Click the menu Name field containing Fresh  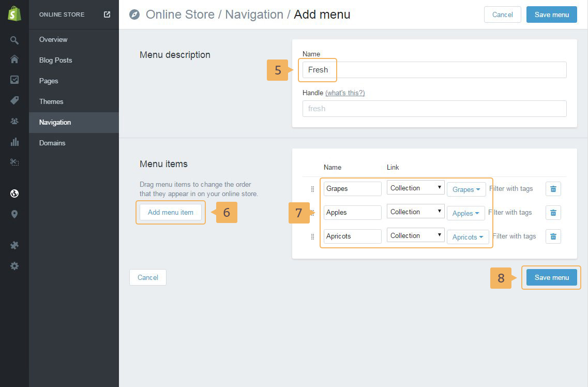(x=434, y=70)
